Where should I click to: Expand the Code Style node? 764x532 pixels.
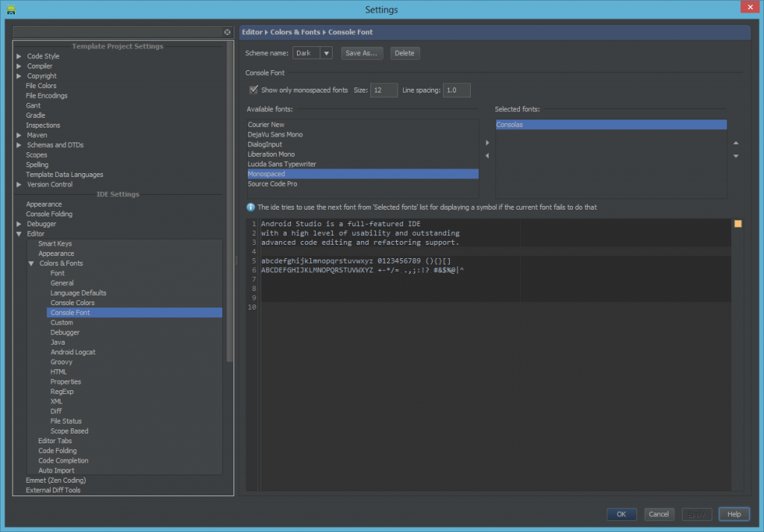click(x=19, y=57)
